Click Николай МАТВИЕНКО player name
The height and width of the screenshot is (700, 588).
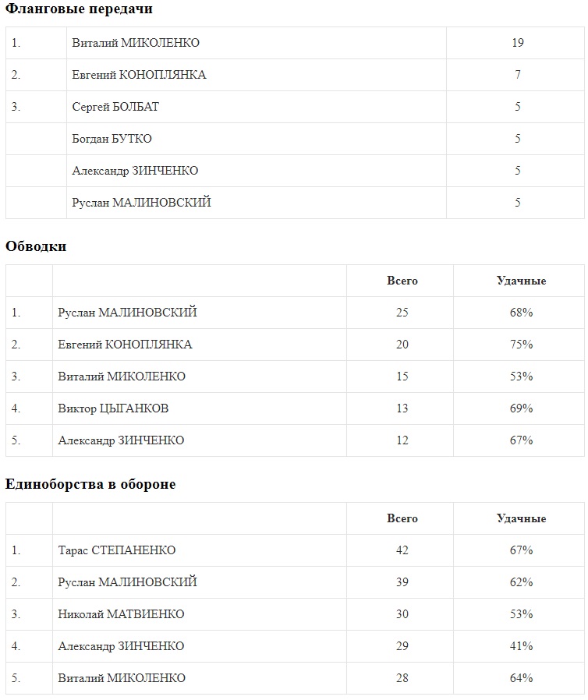tap(121, 614)
